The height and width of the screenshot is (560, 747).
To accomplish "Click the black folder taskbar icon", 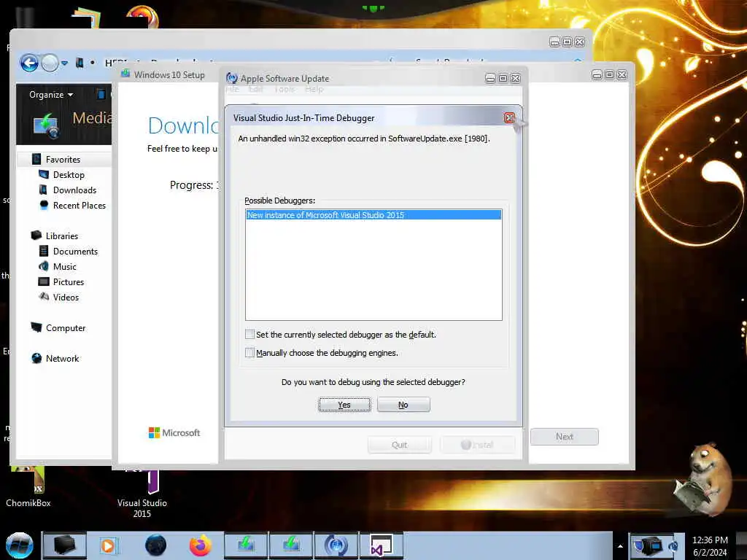I will point(65,545).
